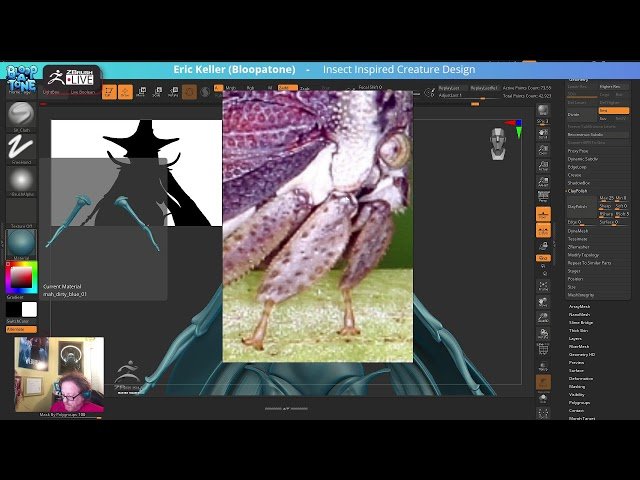Viewport: 640px width, 480px height.
Task: Click the Edit mode button
Action: 108,92
